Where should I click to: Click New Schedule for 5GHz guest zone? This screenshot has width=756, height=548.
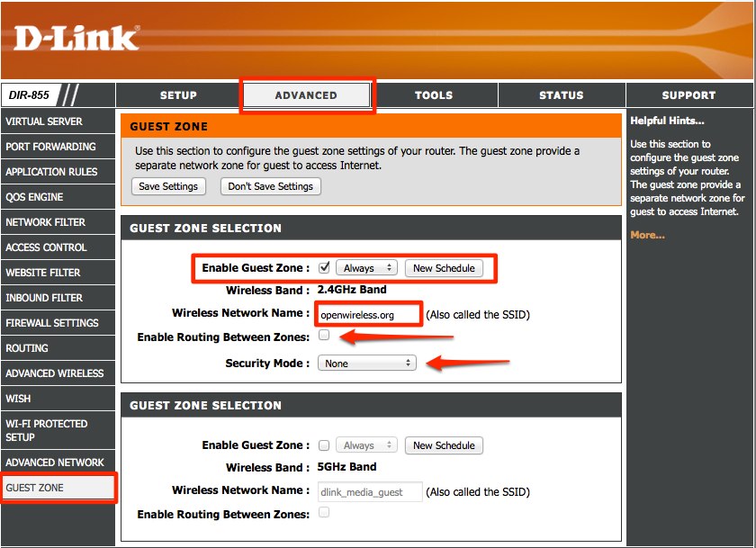(444, 445)
